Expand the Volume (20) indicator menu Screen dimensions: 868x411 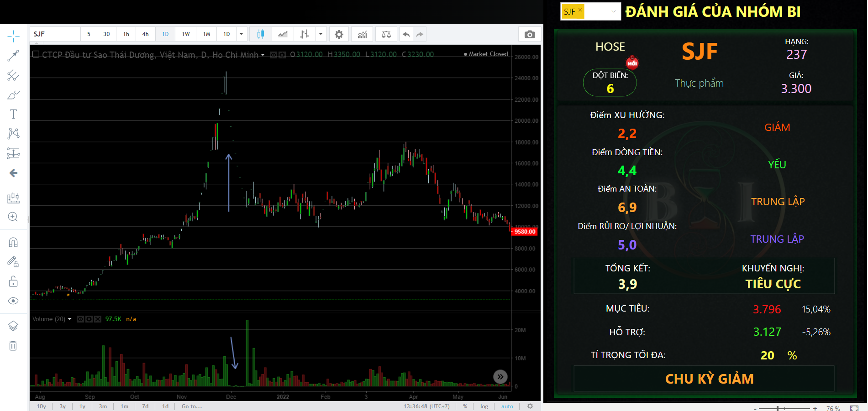(70, 319)
